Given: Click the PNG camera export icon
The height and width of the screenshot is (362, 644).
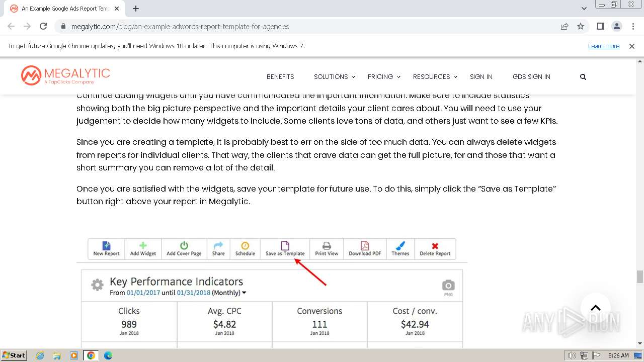Looking at the screenshot, I should (448, 285).
